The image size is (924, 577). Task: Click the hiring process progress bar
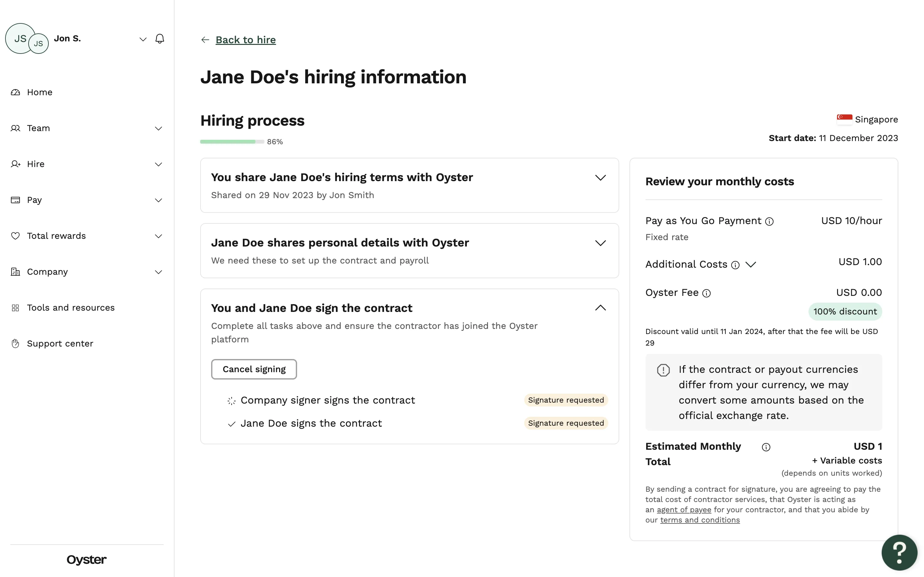pos(232,142)
